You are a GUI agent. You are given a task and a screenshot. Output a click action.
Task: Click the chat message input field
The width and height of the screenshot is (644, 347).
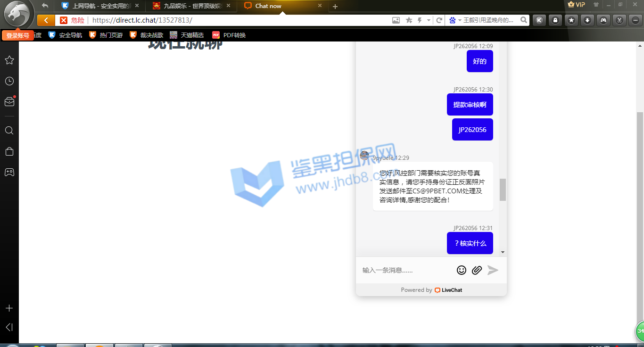[405, 270]
